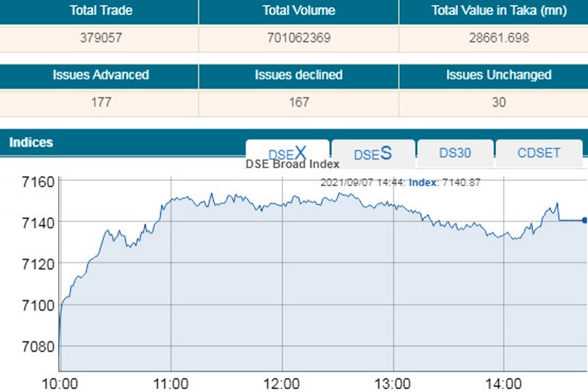Click the Total Trade header cell

(101, 10)
